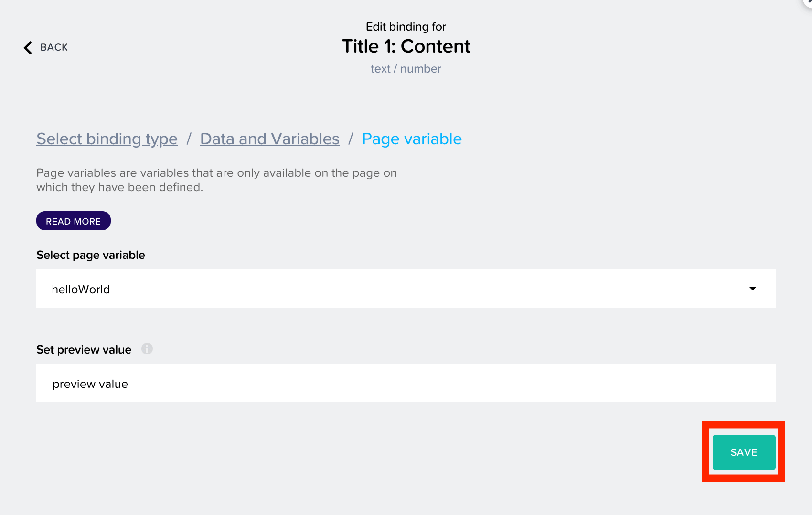Click the Page variable breadcrumb item

412,139
